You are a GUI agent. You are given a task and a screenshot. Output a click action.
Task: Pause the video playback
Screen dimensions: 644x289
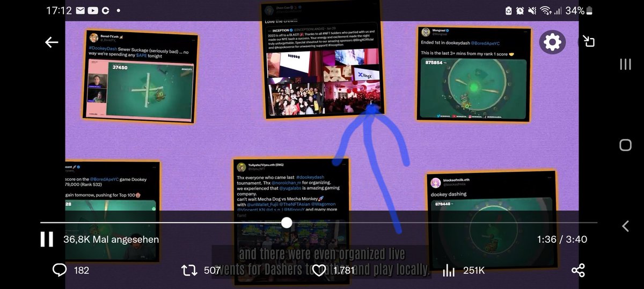click(47, 239)
